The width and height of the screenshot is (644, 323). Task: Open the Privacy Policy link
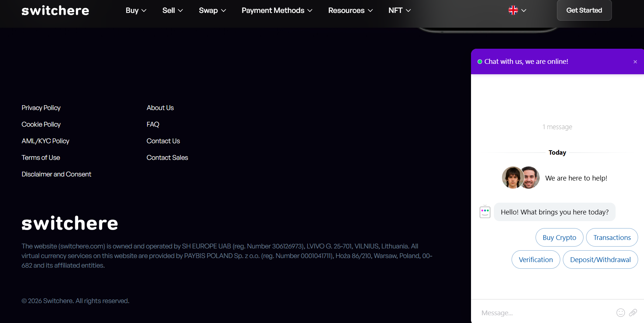(x=41, y=108)
